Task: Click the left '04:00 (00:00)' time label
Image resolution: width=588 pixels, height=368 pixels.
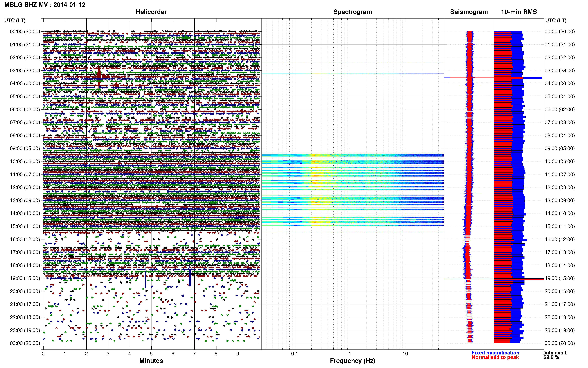Action: pyautogui.click(x=25, y=83)
